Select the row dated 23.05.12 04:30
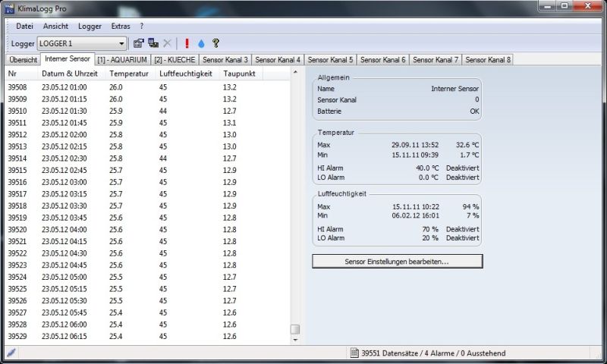607x364 pixels. click(148, 253)
